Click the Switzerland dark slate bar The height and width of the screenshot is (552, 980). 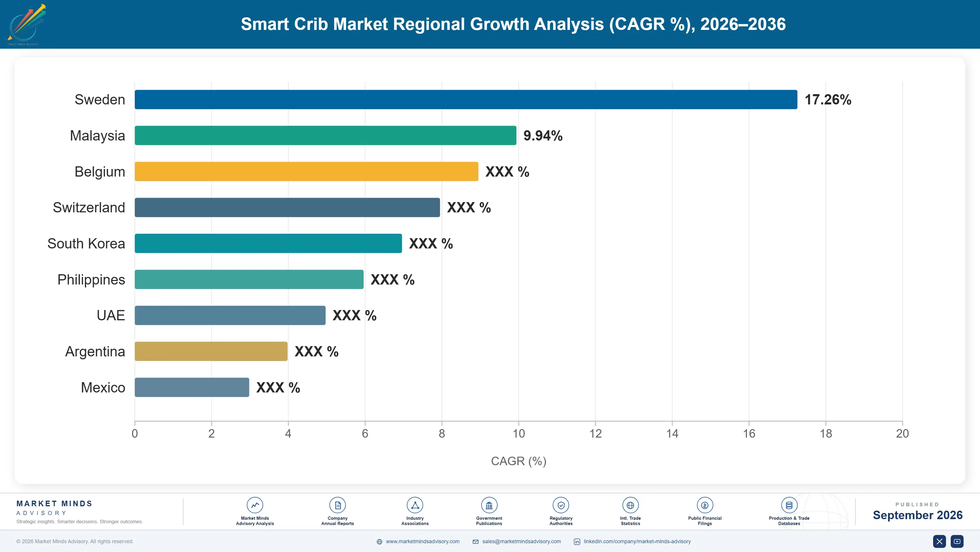click(287, 207)
